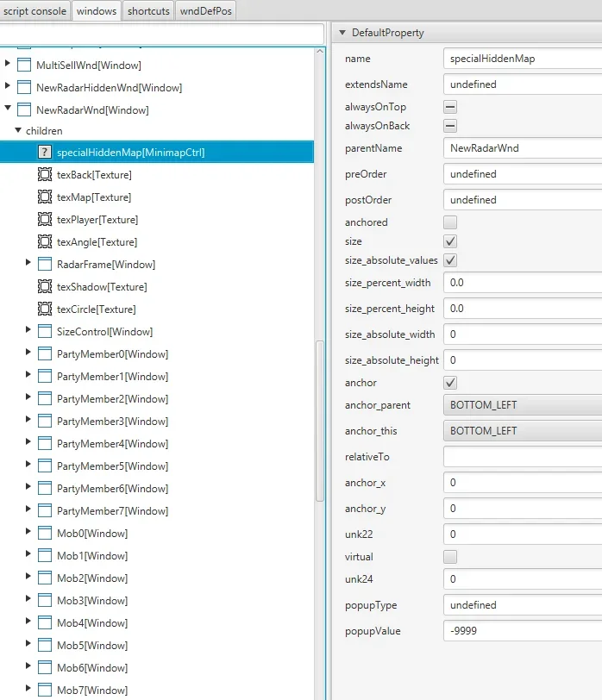Click the texShadow texture icon

pyautogui.click(x=44, y=286)
